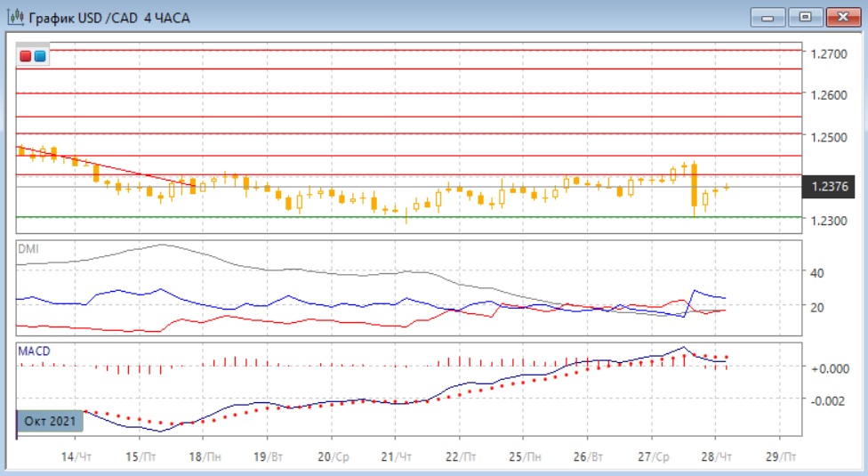Click the candlestick icon in the title bar

[x=15, y=17]
